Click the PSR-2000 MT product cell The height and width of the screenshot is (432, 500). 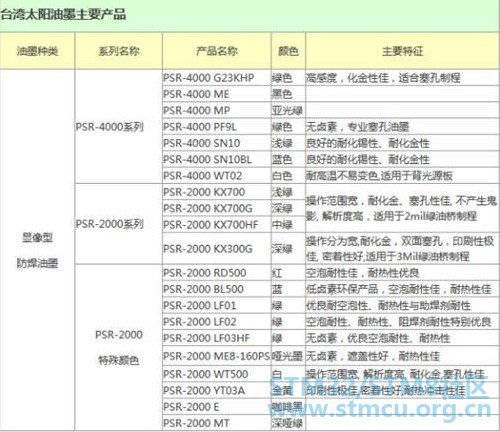click(217, 423)
